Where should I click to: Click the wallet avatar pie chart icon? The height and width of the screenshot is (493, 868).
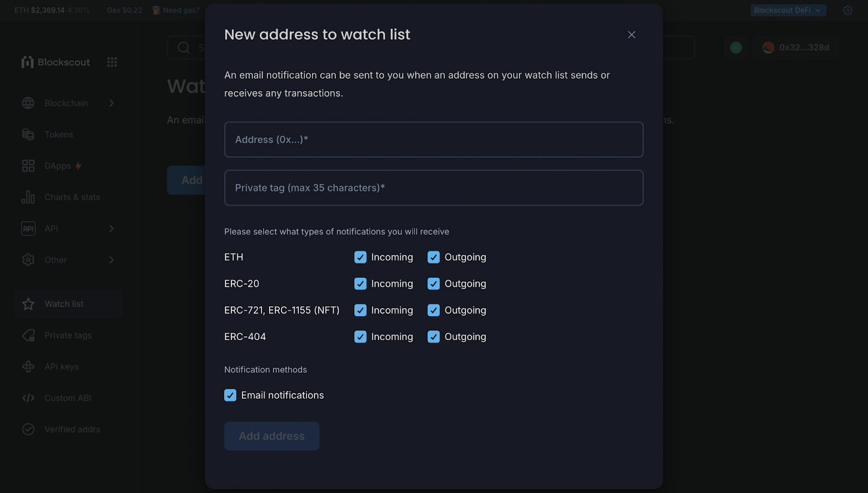coord(768,47)
